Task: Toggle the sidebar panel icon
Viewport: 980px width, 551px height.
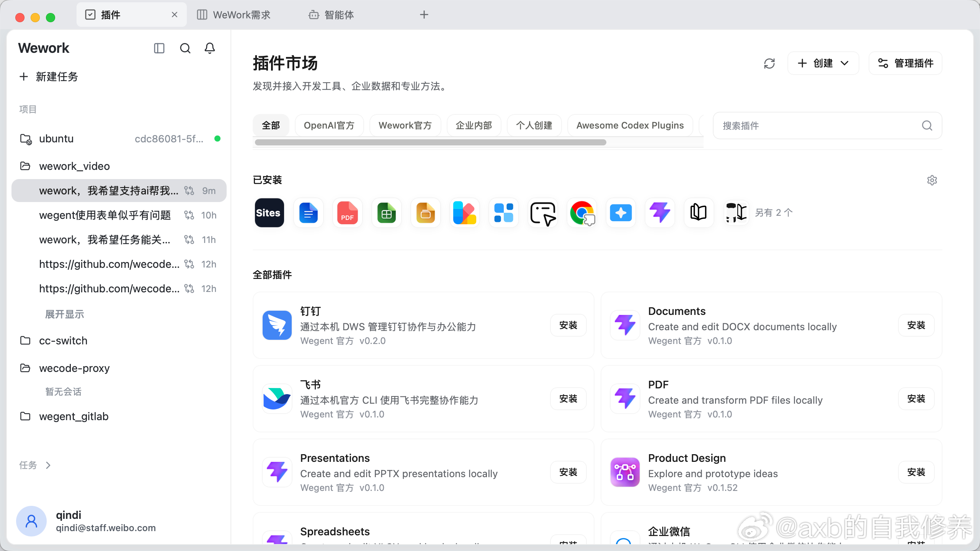Action: coord(159,48)
